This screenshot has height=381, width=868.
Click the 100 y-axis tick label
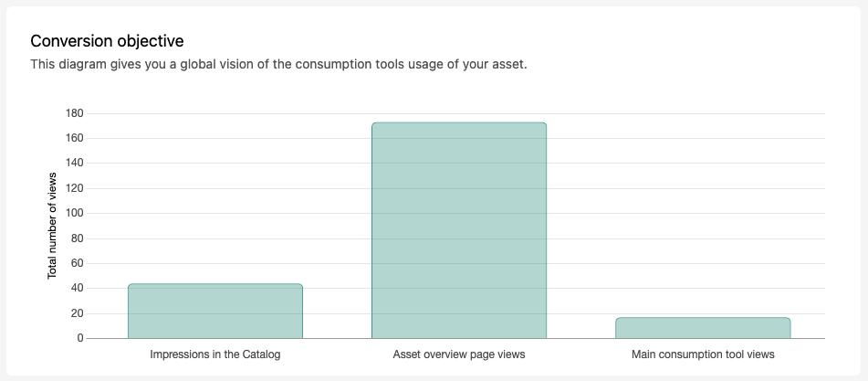[x=74, y=213]
